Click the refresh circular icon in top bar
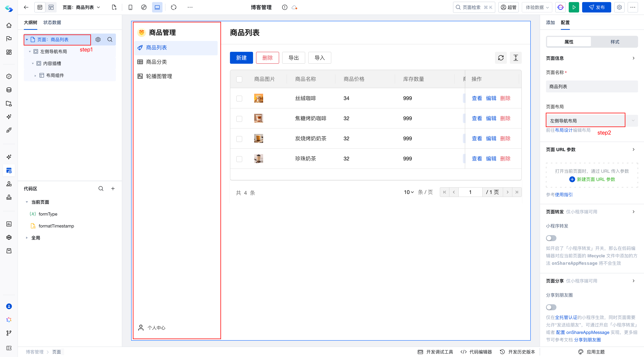The height and width of the screenshot is (357, 644). point(174,7)
